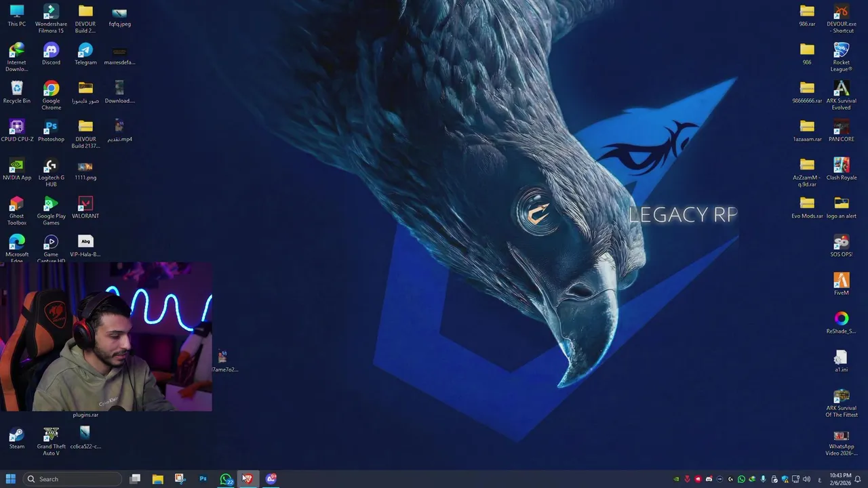Select the CPUID CPU-Z desktop shortcut

[x=17, y=131]
